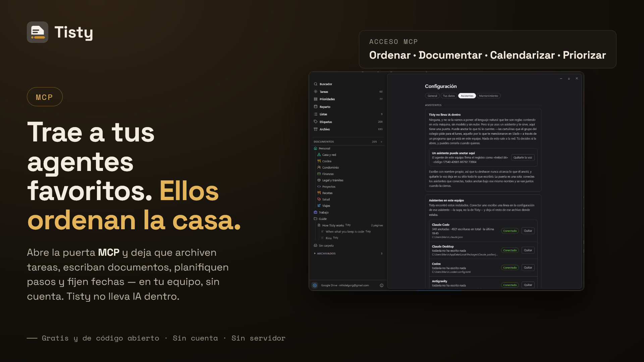Switch to the General tab
This screenshot has width=644, height=362.
(432, 96)
